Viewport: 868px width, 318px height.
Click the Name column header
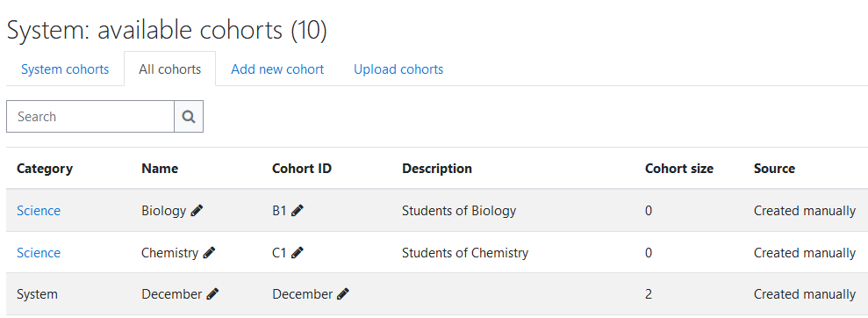click(x=160, y=169)
